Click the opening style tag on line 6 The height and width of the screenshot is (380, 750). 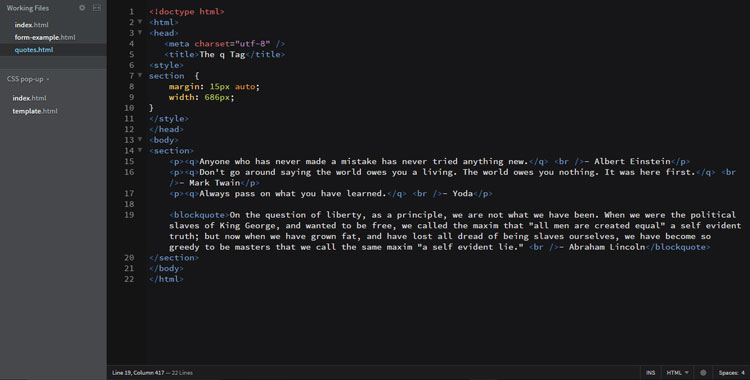click(166, 65)
